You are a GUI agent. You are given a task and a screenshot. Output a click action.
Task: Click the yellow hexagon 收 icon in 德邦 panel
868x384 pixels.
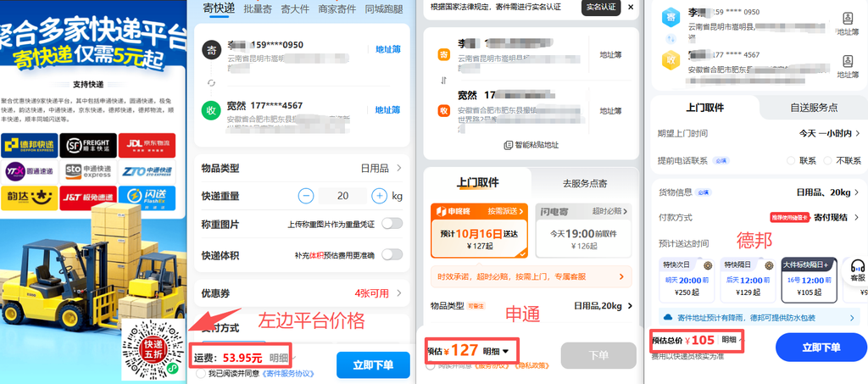coord(670,60)
